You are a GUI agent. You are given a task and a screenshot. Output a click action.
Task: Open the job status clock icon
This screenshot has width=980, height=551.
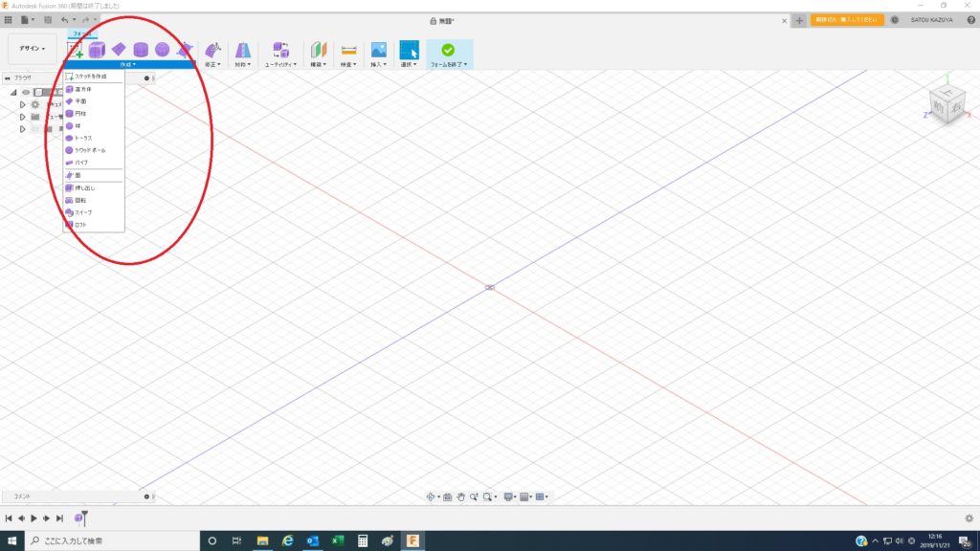(x=895, y=20)
